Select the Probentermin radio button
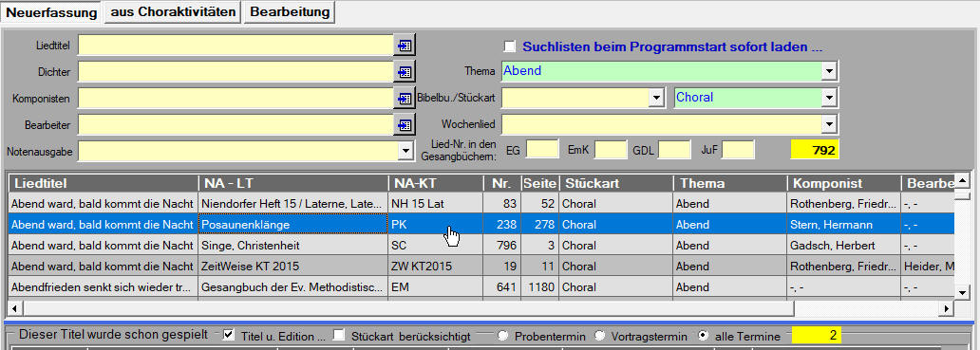This screenshot has height=350, width=980. (x=502, y=336)
